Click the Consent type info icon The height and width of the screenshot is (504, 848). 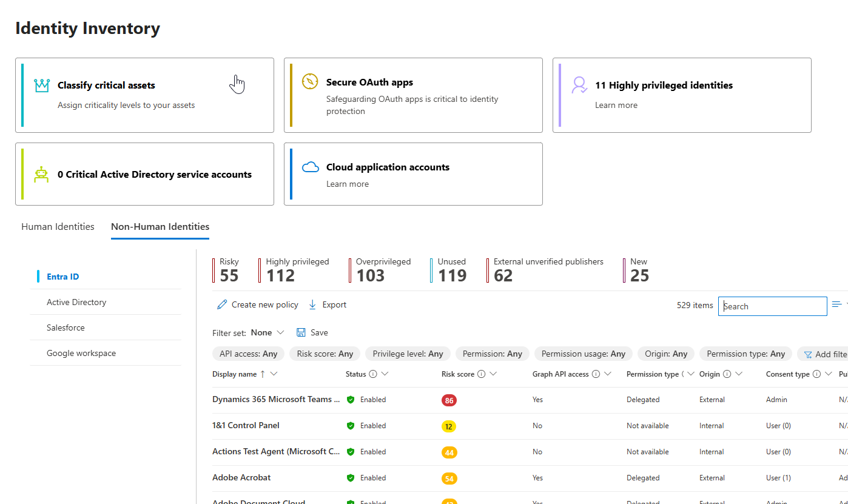click(x=816, y=374)
